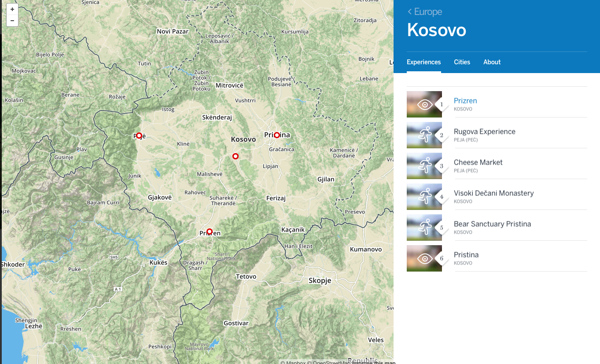Open the Experiences tab
The width and height of the screenshot is (600, 364).
(423, 62)
